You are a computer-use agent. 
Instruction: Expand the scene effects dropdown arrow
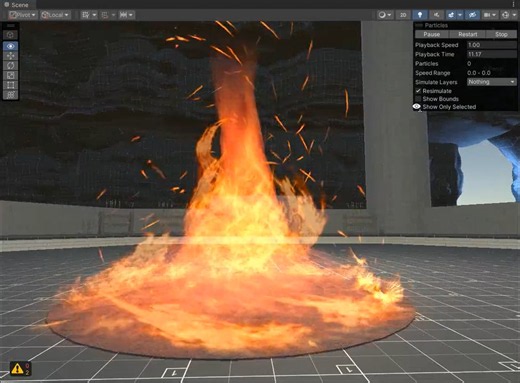click(x=460, y=15)
